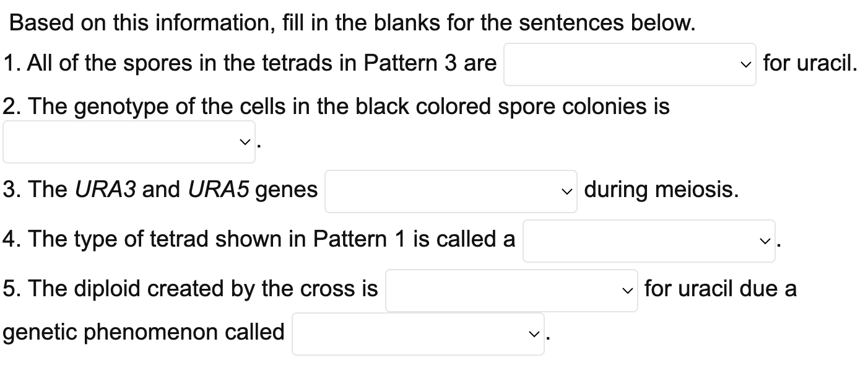Click chevron arrow before 'for uracil.' text
The image size is (868, 383).
pos(747,64)
